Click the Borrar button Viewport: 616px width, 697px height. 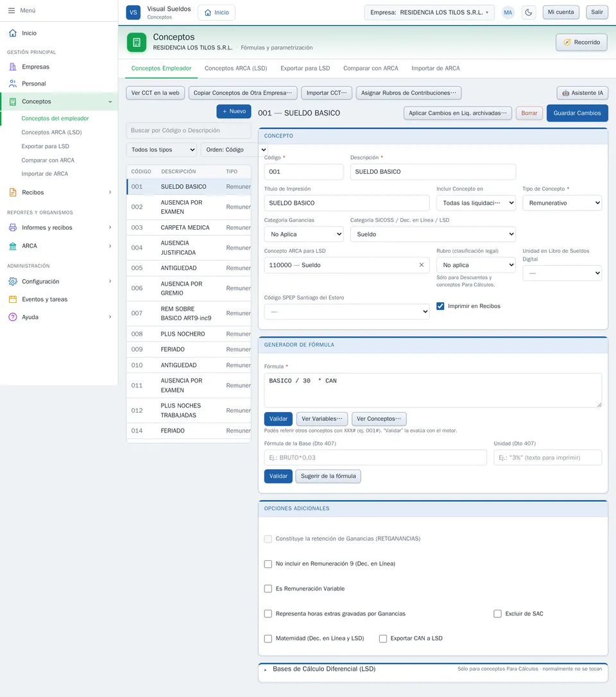pyautogui.click(x=529, y=113)
